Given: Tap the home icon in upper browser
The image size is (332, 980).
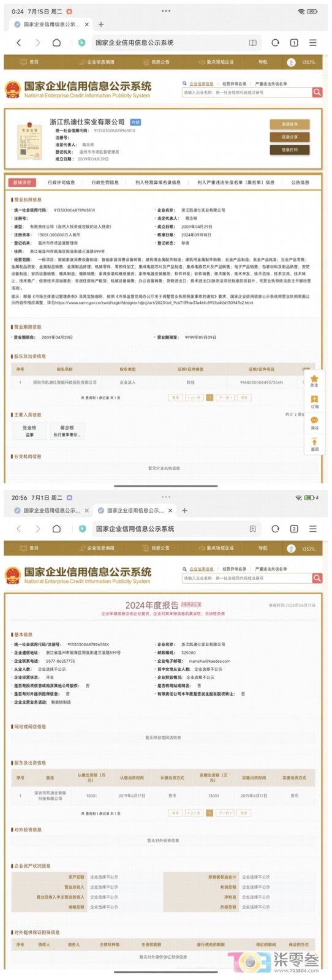Looking at the screenshot, I should (56, 43).
